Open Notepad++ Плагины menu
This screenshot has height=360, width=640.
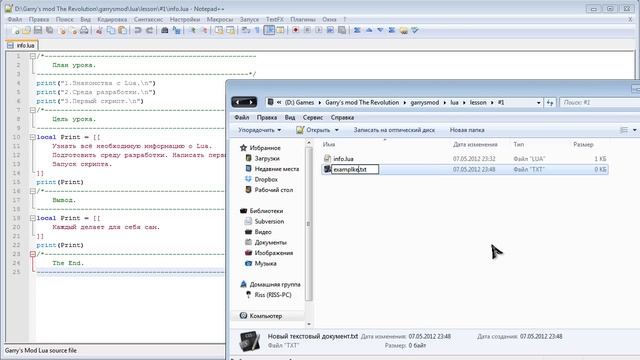pos(303,19)
